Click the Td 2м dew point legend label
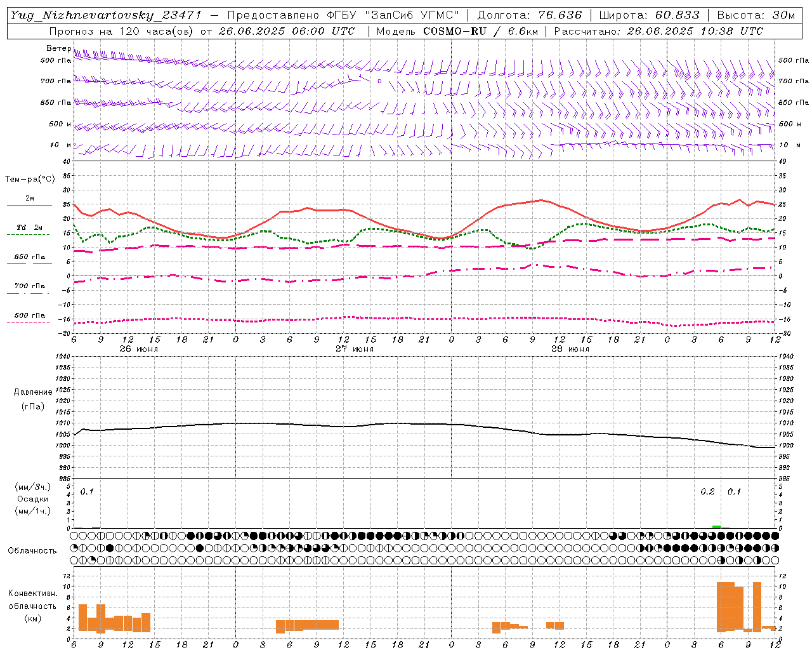The width and height of the screenshot is (812, 650). (30, 227)
